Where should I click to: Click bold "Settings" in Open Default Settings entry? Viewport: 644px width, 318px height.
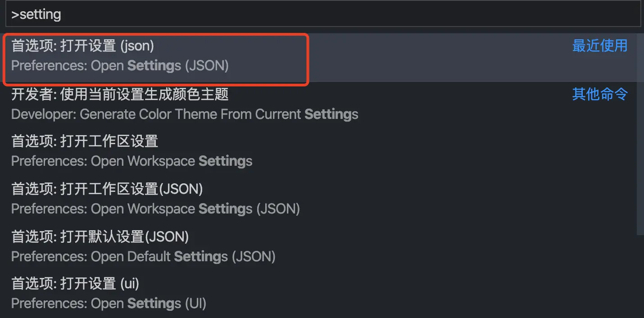(201, 257)
